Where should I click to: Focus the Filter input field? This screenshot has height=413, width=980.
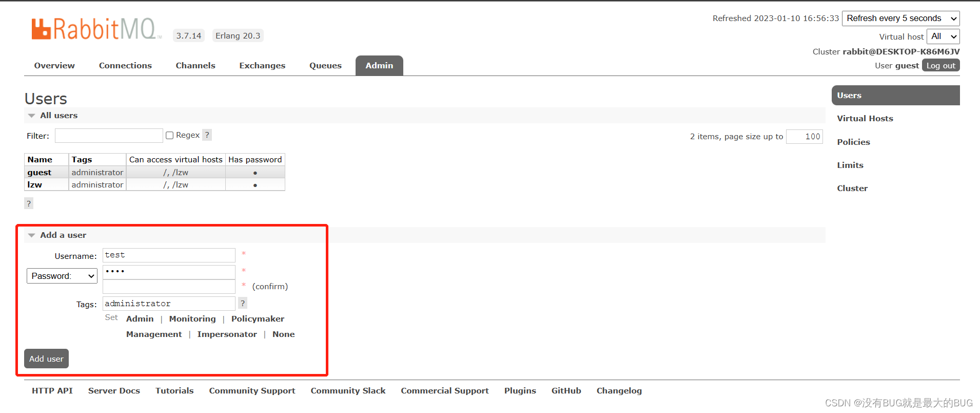(109, 136)
